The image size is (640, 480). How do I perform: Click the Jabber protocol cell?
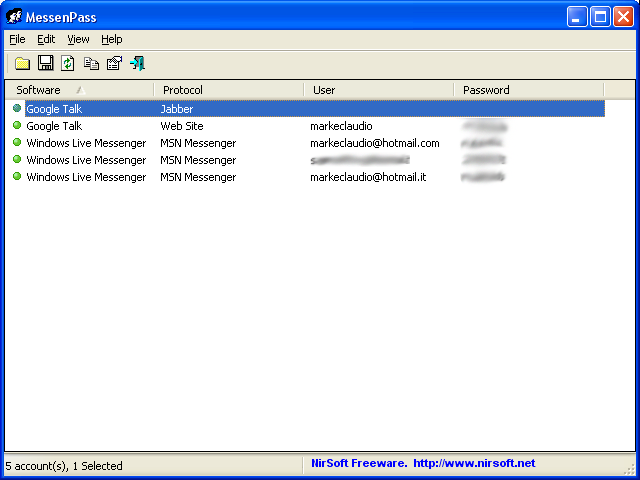pyautogui.click(x=177, y=109)
